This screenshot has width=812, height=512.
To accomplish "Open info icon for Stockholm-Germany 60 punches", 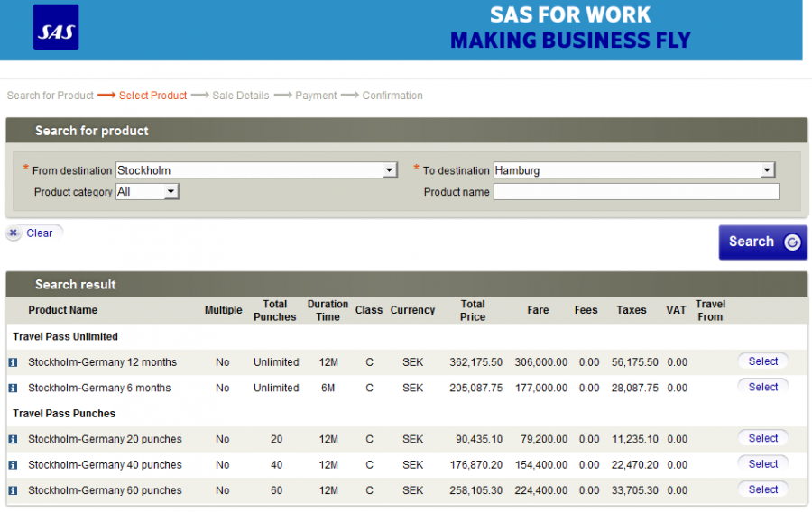I will click(13, 491).
